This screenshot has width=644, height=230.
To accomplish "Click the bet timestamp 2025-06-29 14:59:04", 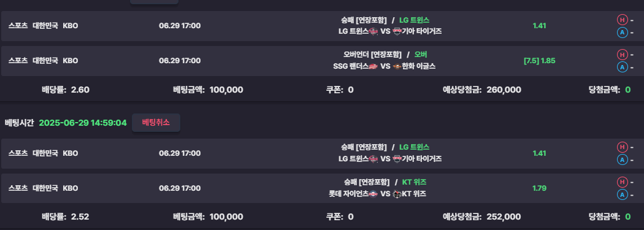I will pyautogui.click(x=83, y=123).
